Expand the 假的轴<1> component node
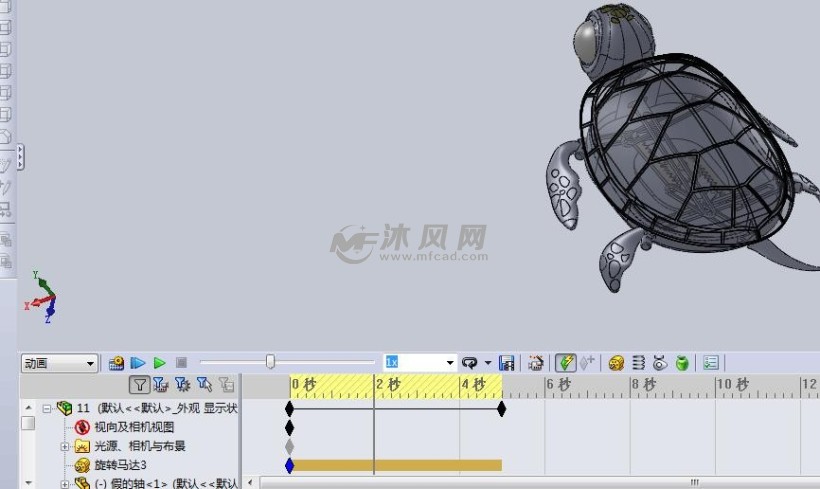This screenshot has width=820, height=489. coord(64,484)
